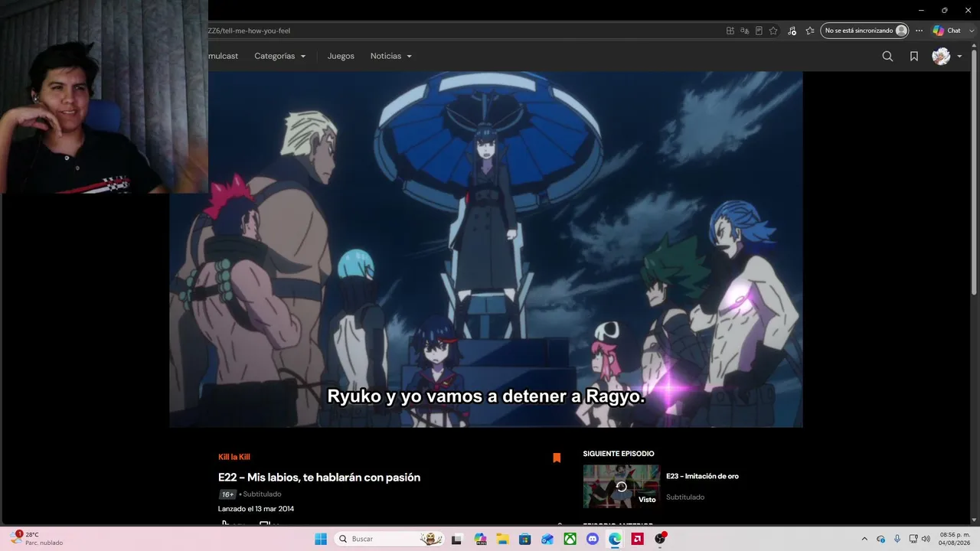
Task: Open the OneDrive tray icon
Action: tap(880, 539)
